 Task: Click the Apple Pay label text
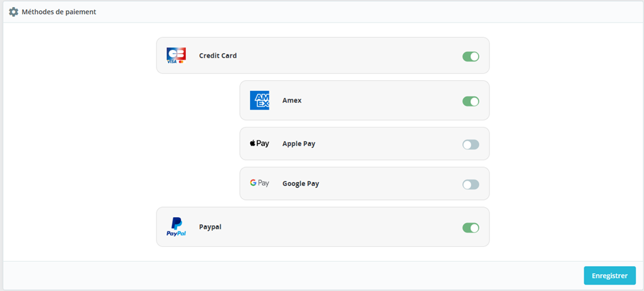[x=299, y=144]
